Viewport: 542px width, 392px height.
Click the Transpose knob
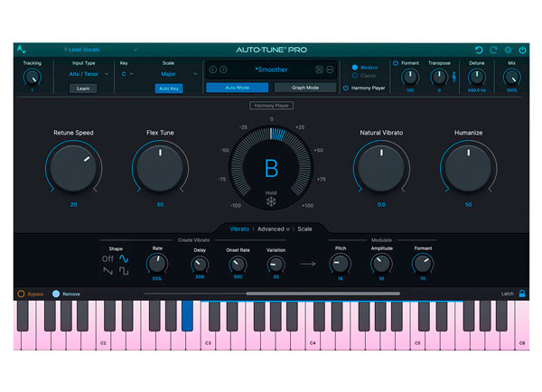[439, 77]
